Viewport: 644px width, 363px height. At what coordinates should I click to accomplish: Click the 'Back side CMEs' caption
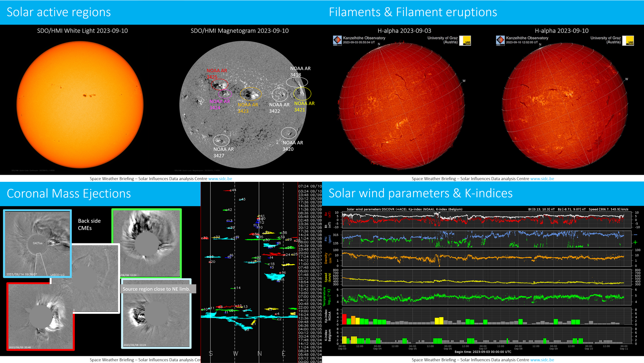[89, 224]
